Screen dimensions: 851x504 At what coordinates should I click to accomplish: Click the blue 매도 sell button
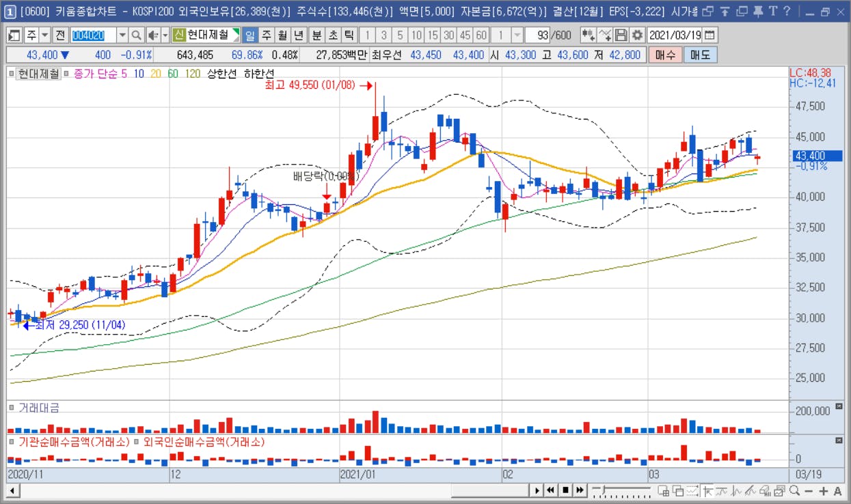(701, 55)
